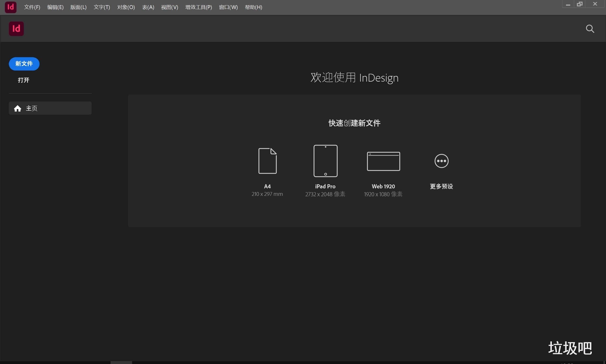Open the 增效工具(P) menu

click(x=199, y=7)
